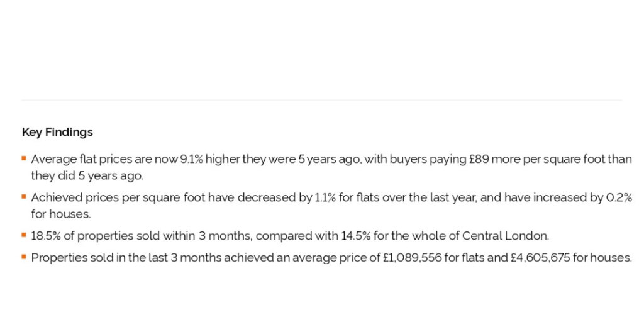Click the '18.5%' value at line start
This screenshot has height=322, width=644.
point(46,236)
